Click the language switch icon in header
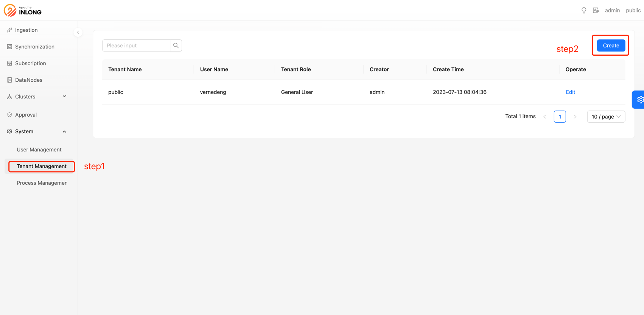 [x=596, y=10]
